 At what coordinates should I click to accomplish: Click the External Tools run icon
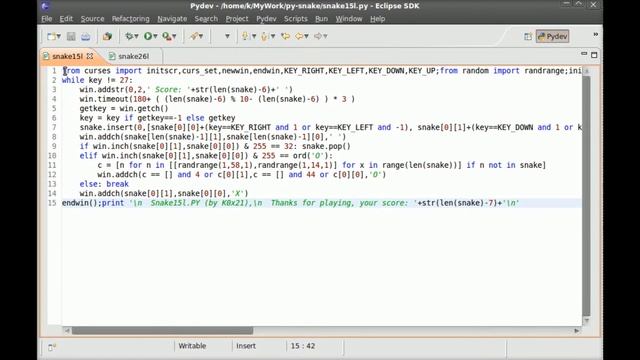pyautogui.click(x=167, y=36)
